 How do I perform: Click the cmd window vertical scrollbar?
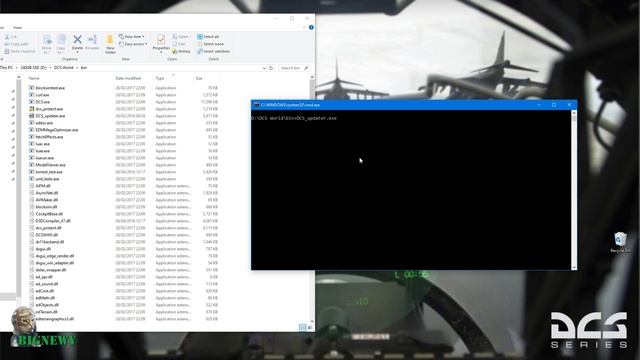574,190
